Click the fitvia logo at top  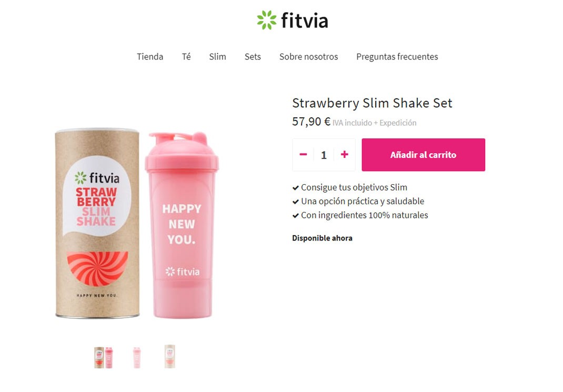[x=292, y=20]
